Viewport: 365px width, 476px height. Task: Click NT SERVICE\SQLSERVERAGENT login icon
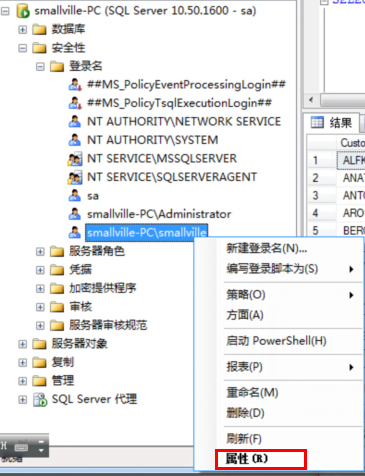(75, 177)
